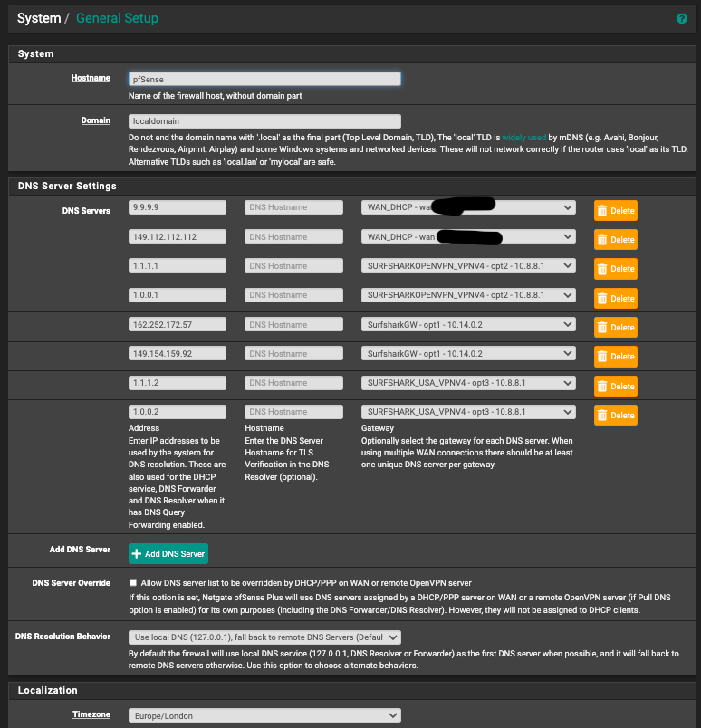
Task: Click the 'DNS Server Settings' section header
Action: (67, 186)
